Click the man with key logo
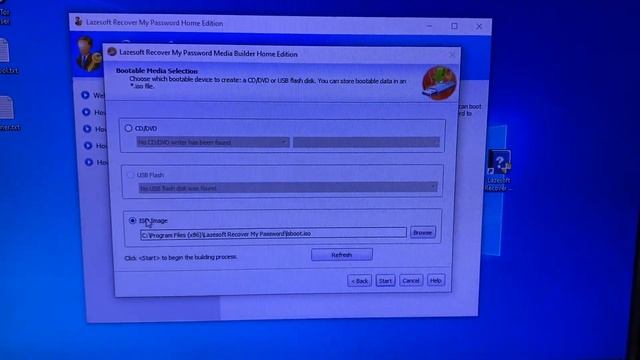Screen dimensions: 640x360 pyautogui.click(x=88, y=54)
